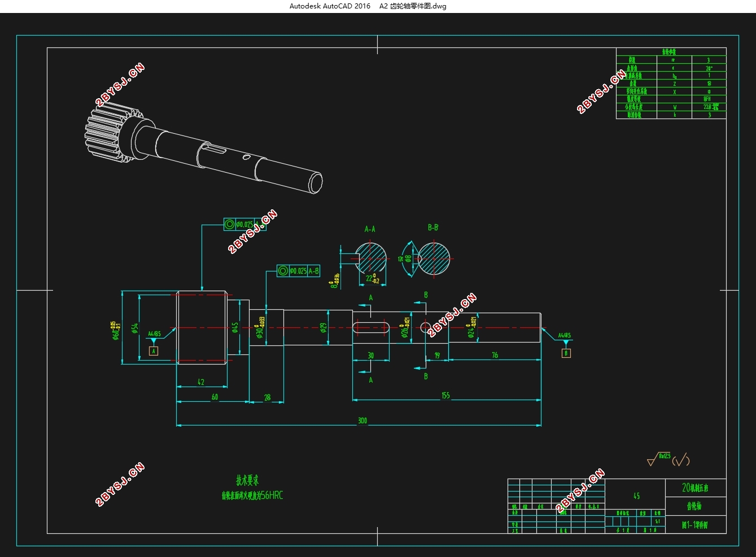Click the 60 length dimension
The image size is (756, 557).
point(215,397)
